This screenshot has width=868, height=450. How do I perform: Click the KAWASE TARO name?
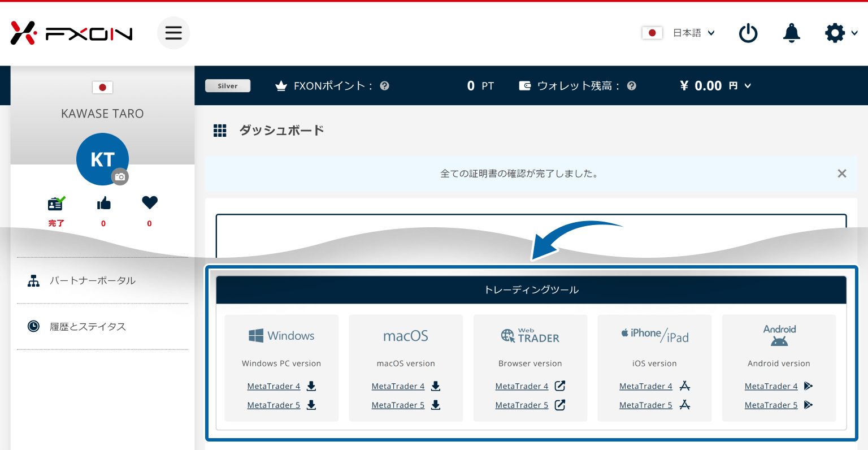coord(102,114)
